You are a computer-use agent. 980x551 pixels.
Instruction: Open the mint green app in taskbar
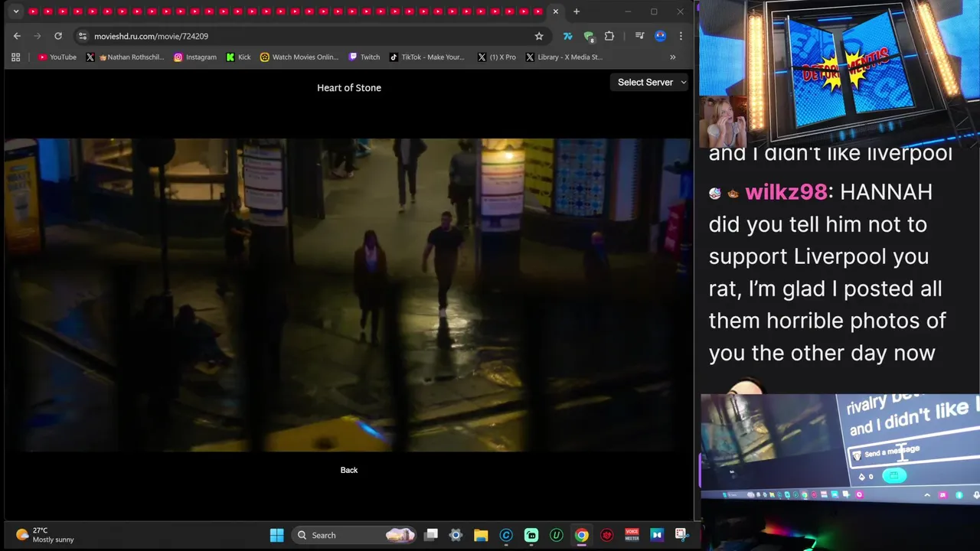[531, 535]
